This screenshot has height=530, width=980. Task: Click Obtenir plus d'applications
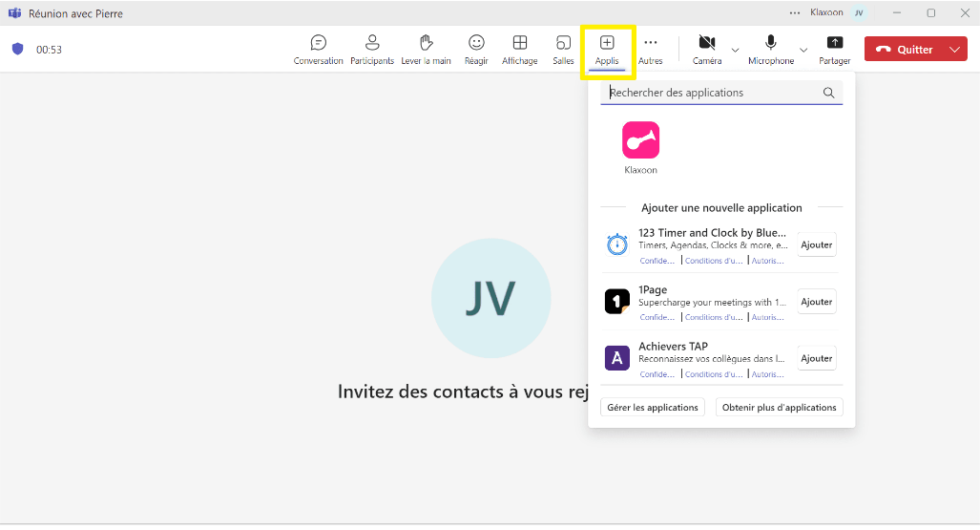click(779, 408)
